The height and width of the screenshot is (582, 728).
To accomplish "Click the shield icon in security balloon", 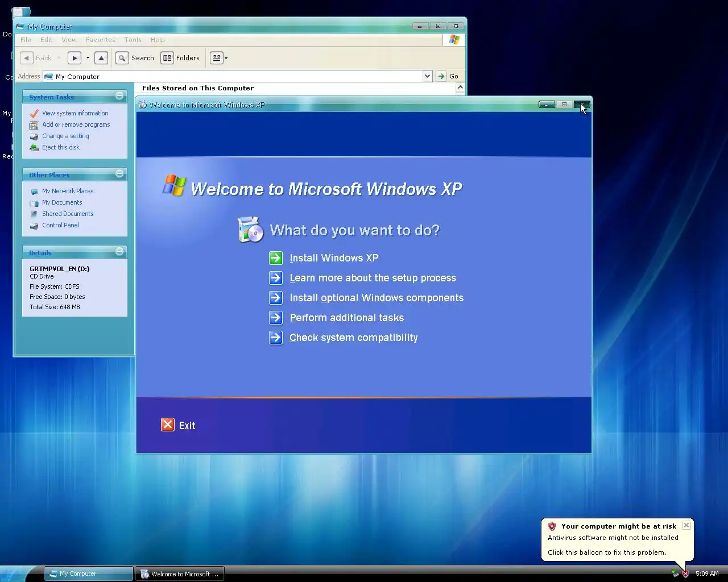I will (552, 526).
